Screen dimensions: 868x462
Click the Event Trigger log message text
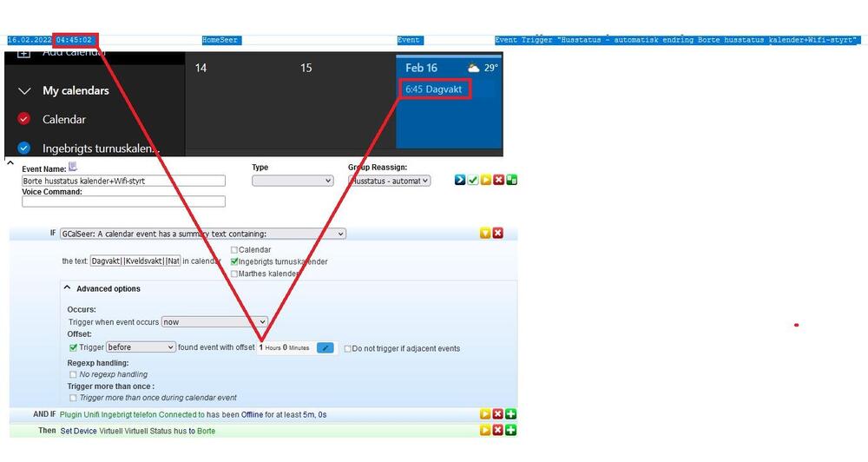(676, 40)
